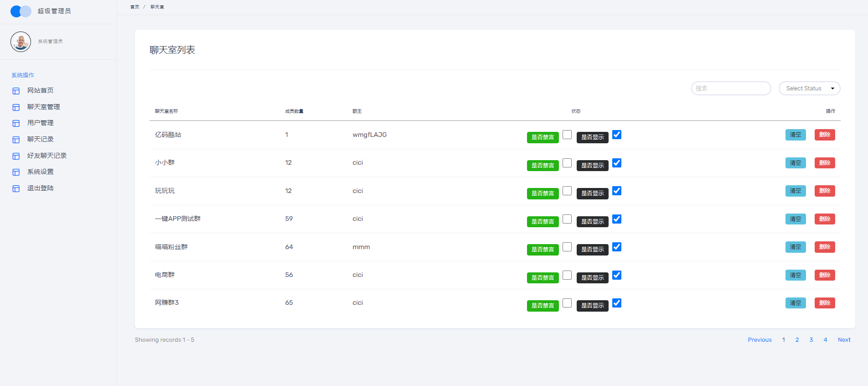Image resolution: width=868 pixels, height=386 pixels.
Task: Uncheck the 是否显示 checkbox for 小小群
Action: [617, 163]
